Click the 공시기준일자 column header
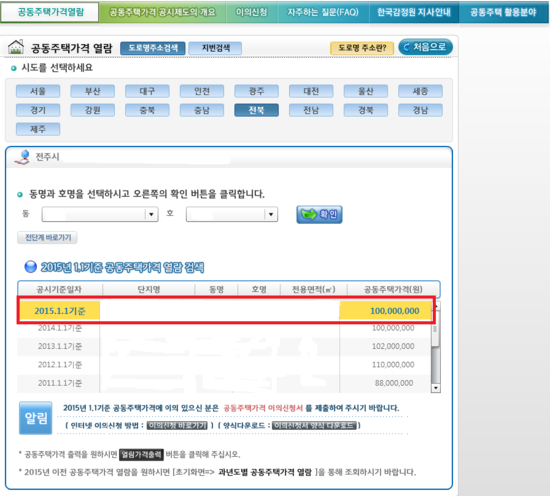This screenshot has width=550, height=496. pyautogui.click(x=59, y=289)
